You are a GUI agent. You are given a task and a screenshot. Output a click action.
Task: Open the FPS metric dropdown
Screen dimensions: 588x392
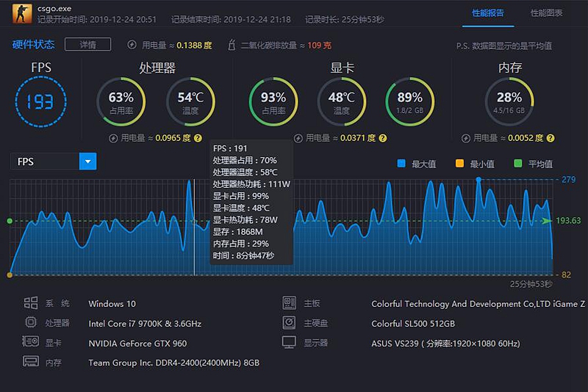[53, 161]
